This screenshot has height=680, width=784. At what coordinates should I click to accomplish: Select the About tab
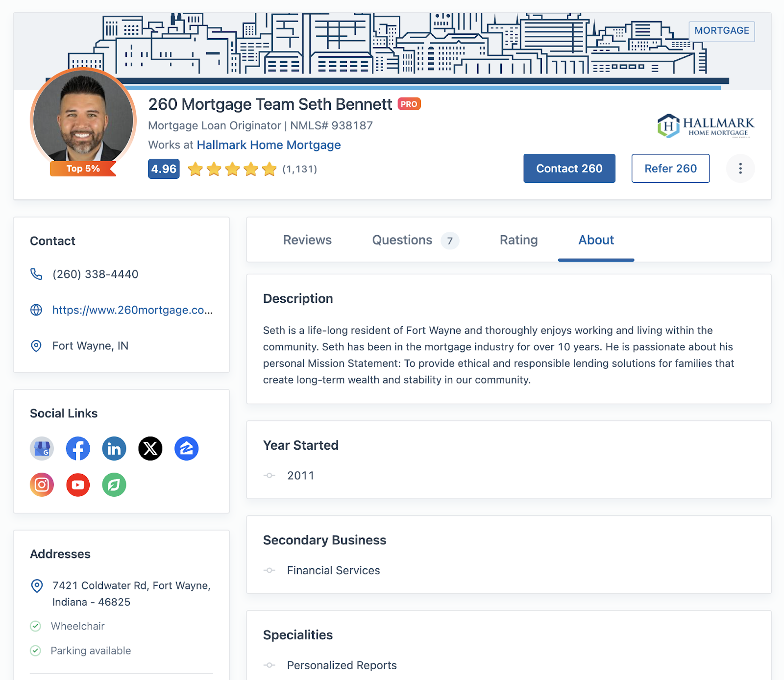point(596,240)
